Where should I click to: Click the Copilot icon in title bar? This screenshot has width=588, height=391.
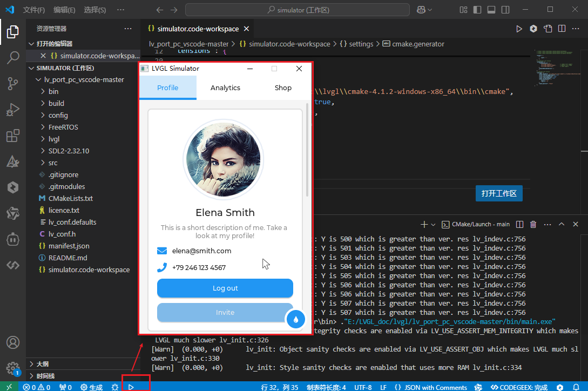point(421,10)
